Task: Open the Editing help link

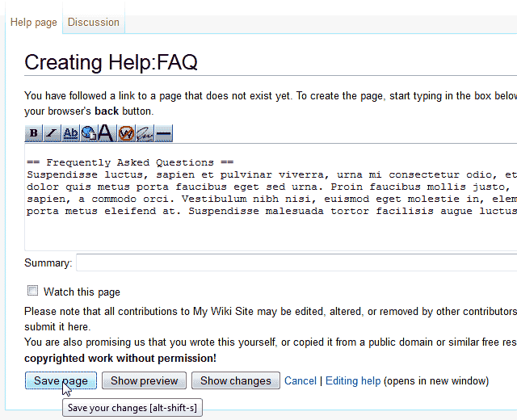Action: 353,380
